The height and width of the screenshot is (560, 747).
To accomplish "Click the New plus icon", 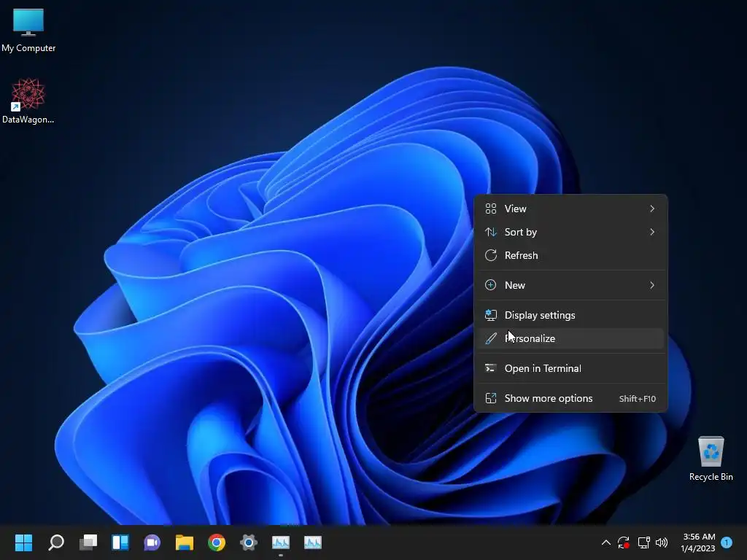I will point(491,285).
